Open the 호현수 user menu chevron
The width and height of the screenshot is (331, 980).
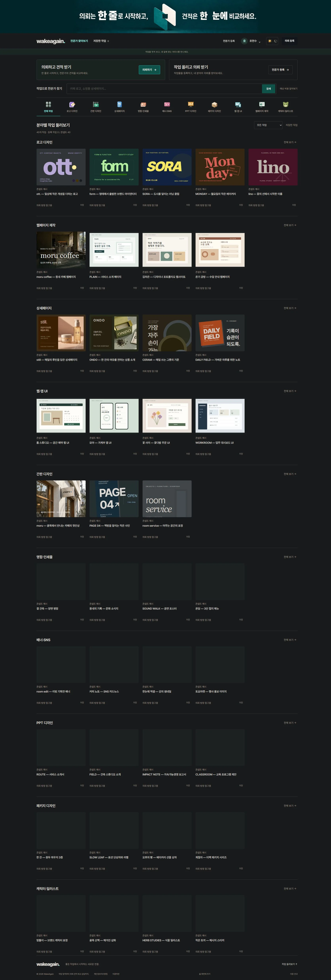(x=260, y=41)
